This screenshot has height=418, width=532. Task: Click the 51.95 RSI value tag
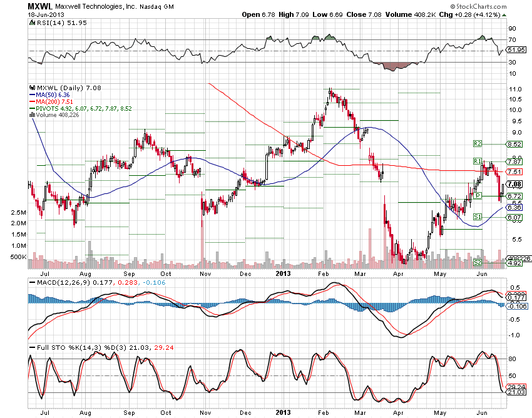coord(516,50)
